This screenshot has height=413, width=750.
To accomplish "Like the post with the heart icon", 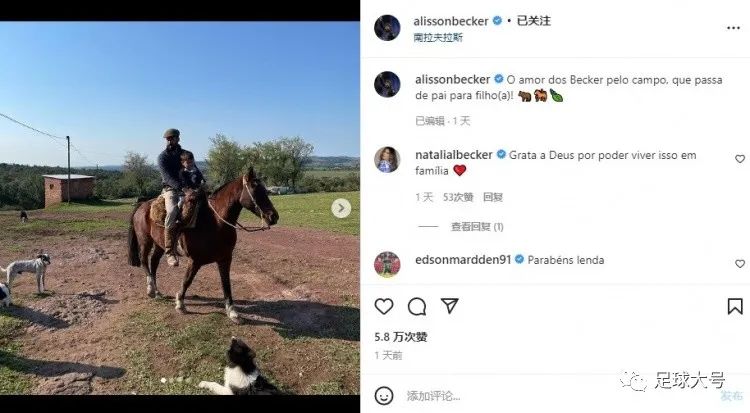I will (x=384, y=306).
